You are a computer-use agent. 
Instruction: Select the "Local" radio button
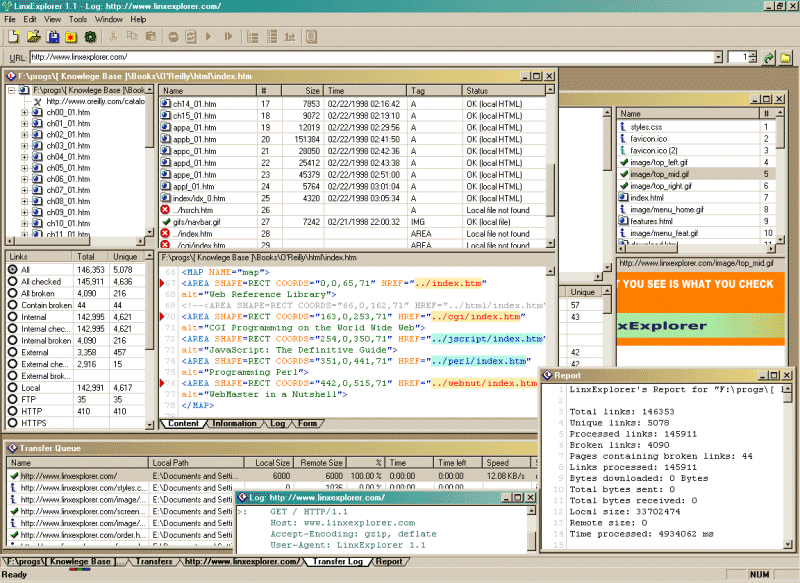click(x=13, y=387)
